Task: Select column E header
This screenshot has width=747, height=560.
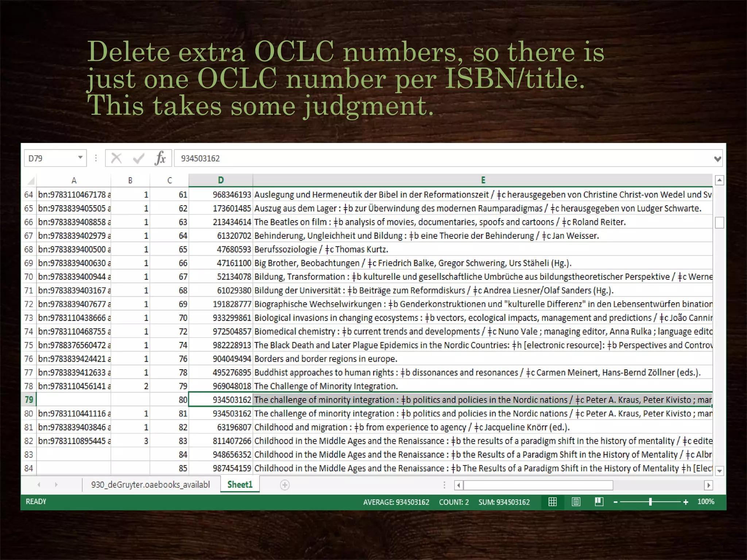Action: click(483, 180)
